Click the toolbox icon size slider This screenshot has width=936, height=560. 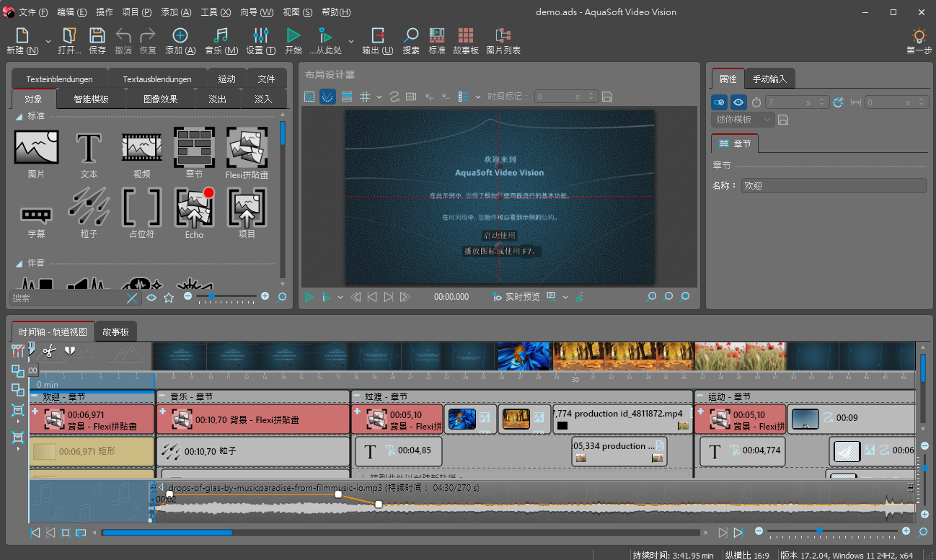point(226,296)
